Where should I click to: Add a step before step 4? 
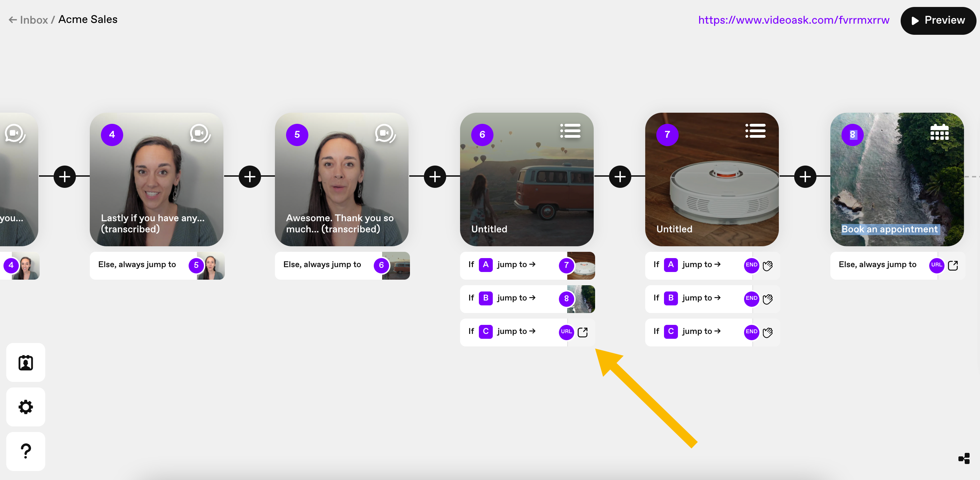[x=65, y=176]
